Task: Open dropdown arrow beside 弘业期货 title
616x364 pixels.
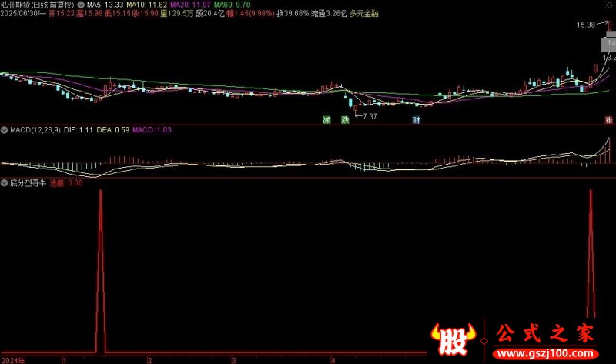Action: pos(81,5)
